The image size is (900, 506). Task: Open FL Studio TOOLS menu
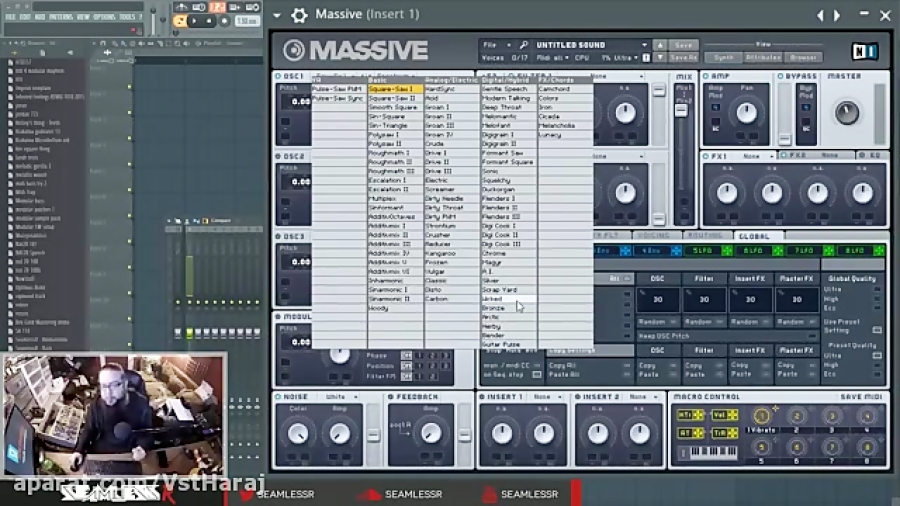tap(127, 17)
